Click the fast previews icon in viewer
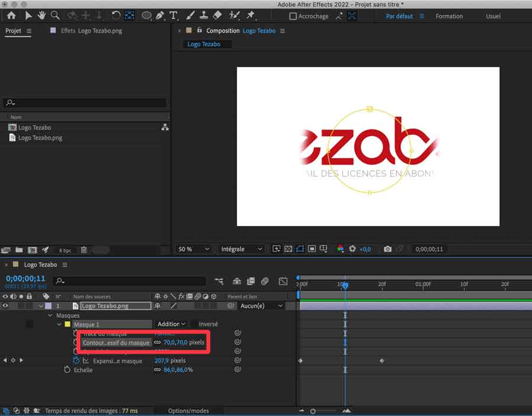 (277, 249)
